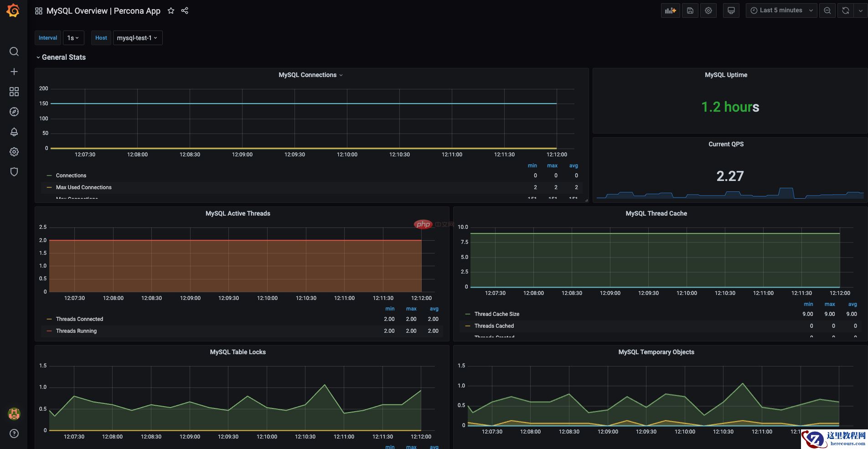This screenshot has width=868, height=449.
Task: Open the Server Admin shield icon
Action: pyautogui.click(x=14, y=172)
